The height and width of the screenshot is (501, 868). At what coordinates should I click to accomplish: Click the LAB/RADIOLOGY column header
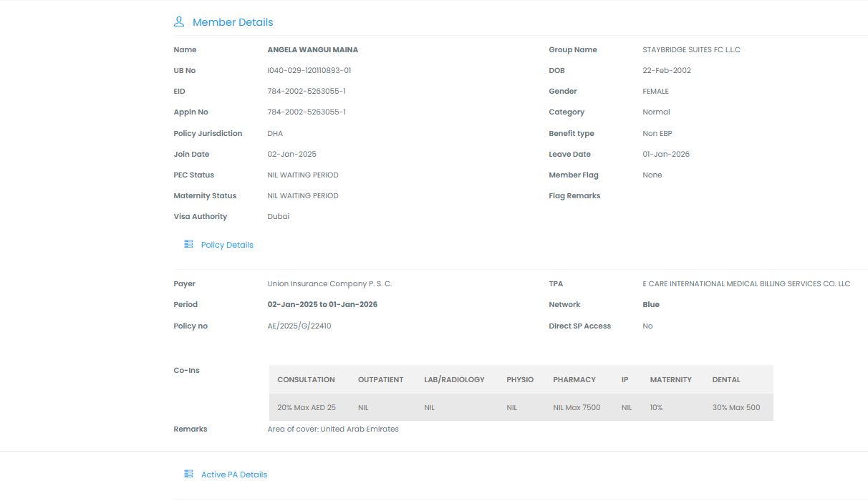click(x=454, y=379)
